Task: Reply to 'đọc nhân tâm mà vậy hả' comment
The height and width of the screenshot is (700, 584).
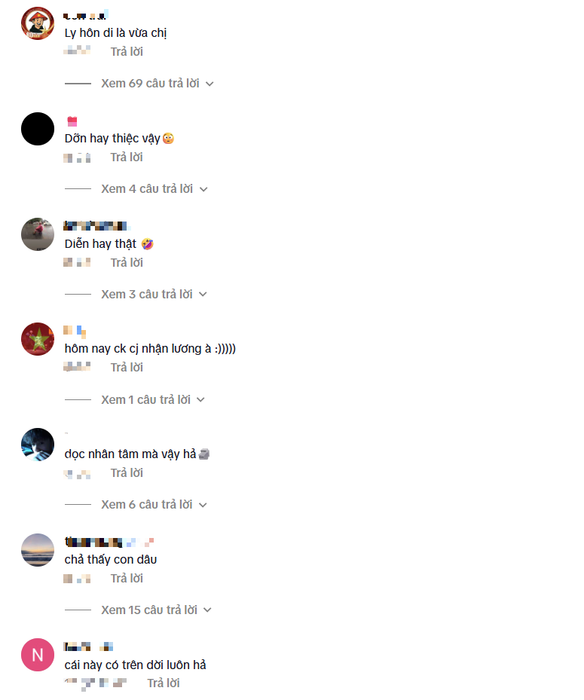Action: (127, 473)
